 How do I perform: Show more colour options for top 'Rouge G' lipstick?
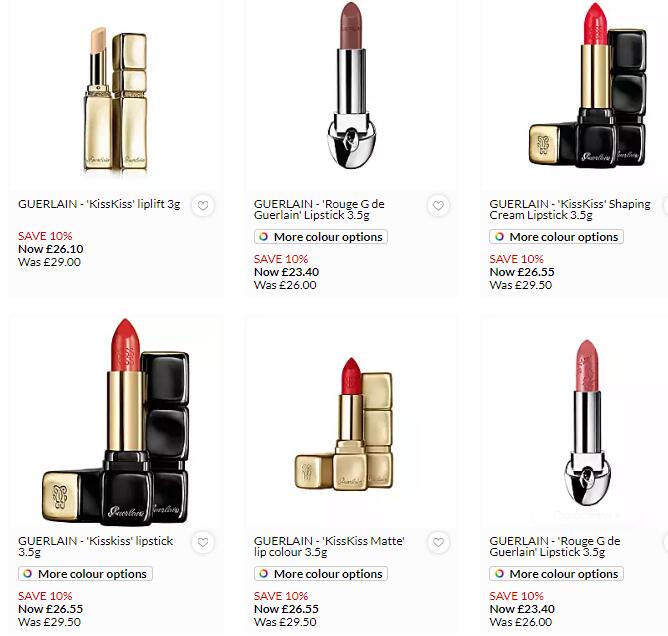tap(321, 237)
